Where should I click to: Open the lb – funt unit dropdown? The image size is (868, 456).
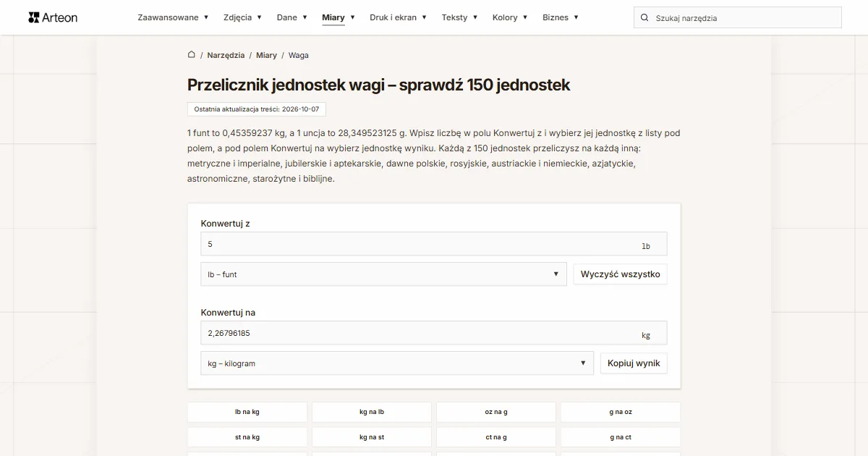click(x=383, y=274)
